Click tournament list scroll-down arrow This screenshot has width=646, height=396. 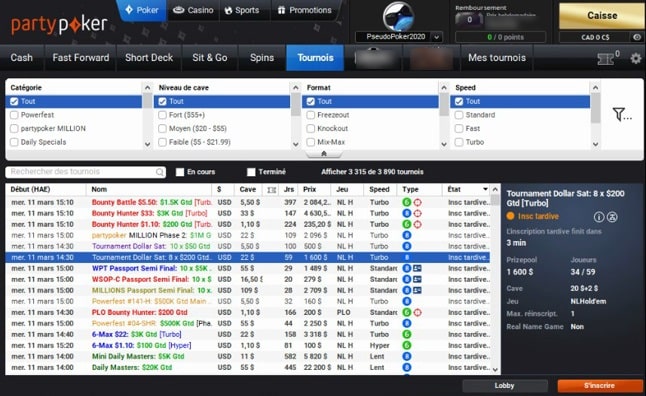click(495, 370)
